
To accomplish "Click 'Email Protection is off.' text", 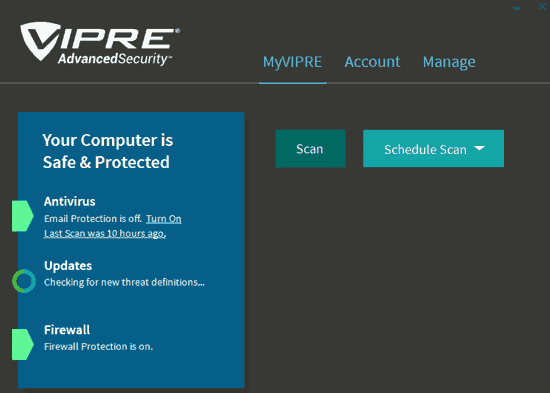I will [x=93, y=219].
